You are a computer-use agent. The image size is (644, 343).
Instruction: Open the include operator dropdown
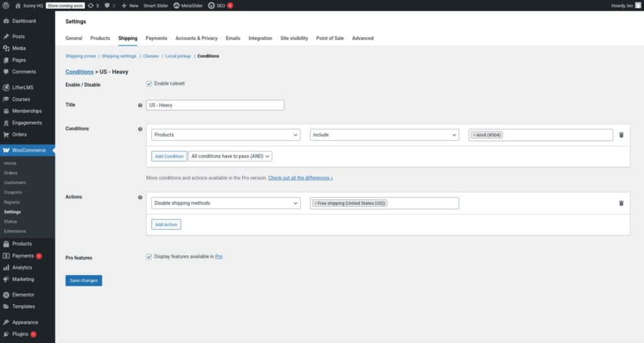(x=384, y=135)
